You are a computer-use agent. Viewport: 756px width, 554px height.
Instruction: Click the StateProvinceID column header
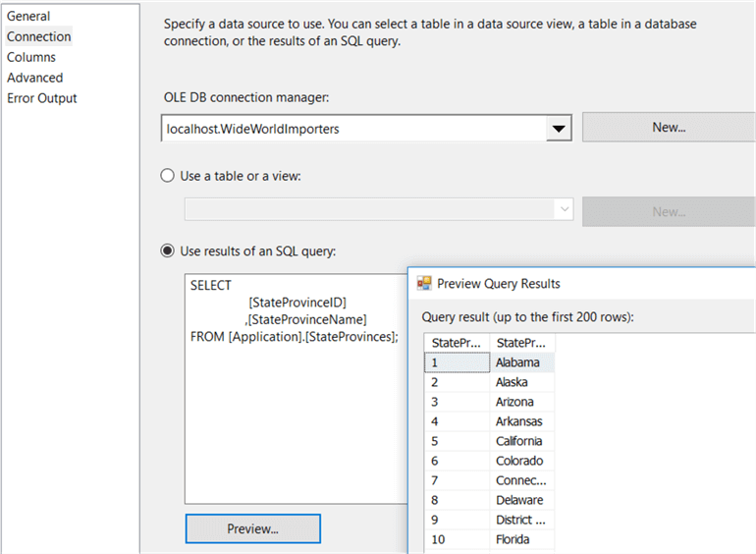point(457,343)
